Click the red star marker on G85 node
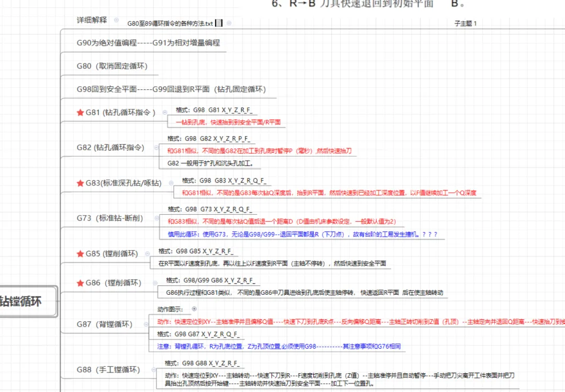 point(81,254)
